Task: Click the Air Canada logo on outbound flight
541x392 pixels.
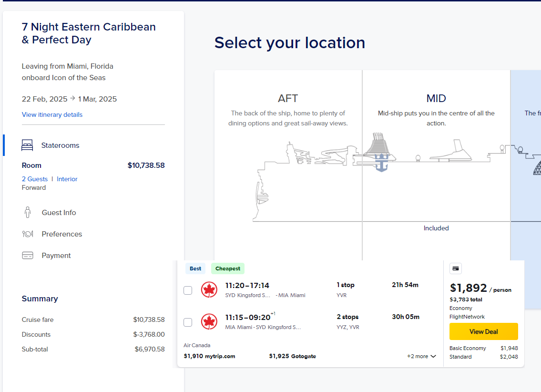Action: (x=209, y=289)
